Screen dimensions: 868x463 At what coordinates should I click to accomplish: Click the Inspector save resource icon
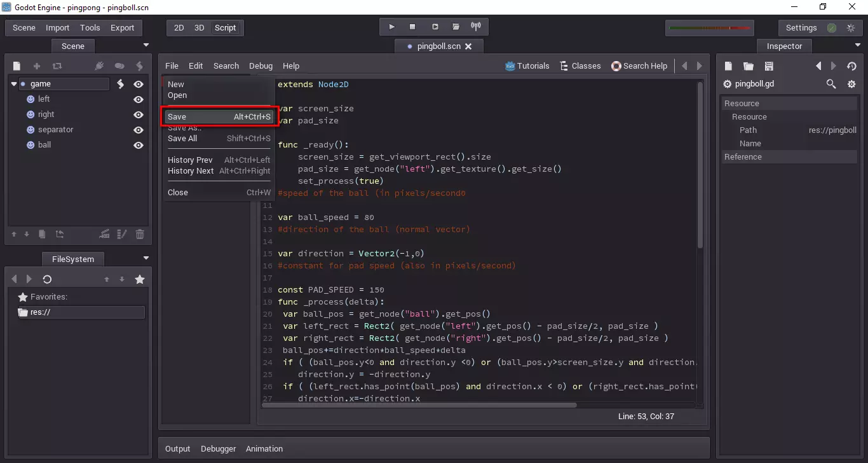pyautogui.click(x=769, y=66)
